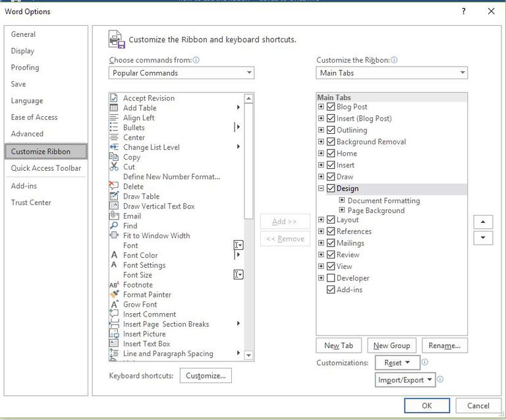506x420 pixels.
Task: Click the keyboard shortcuts Customize button
Action: pos(206,375)
